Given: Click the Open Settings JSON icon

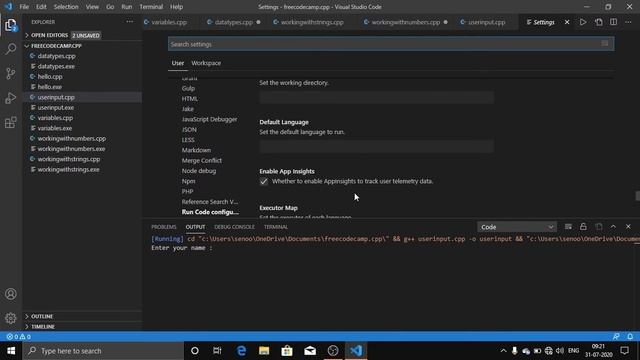Looking at the screenshot, I should [x=598, y=22].
